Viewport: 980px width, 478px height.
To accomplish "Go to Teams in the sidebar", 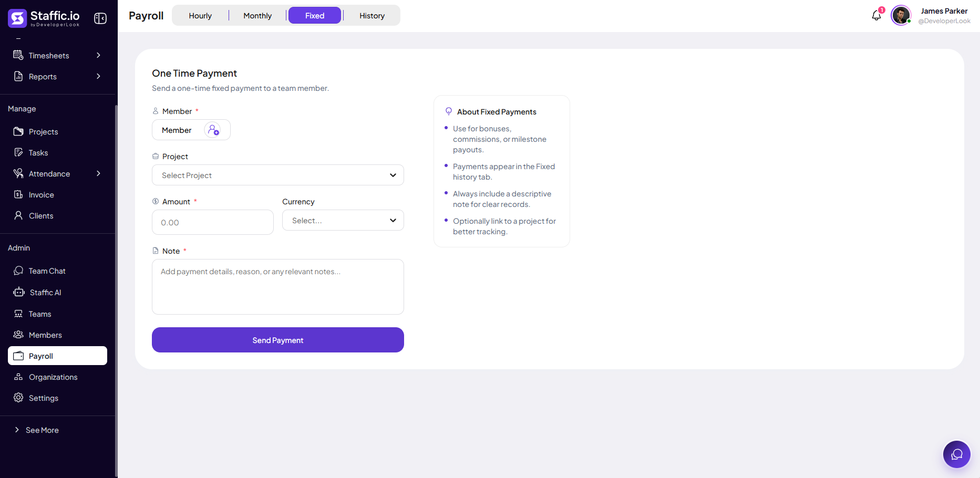I will coord(57,314).
